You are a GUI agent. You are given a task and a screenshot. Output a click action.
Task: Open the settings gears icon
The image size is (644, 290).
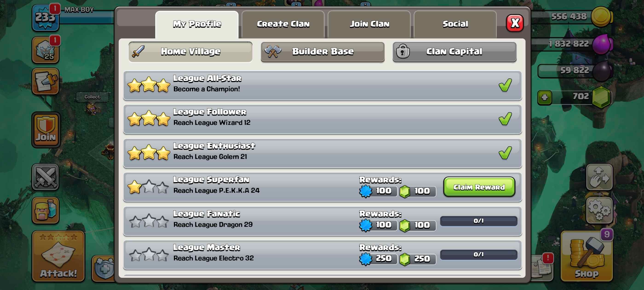[x=599, y=210]
